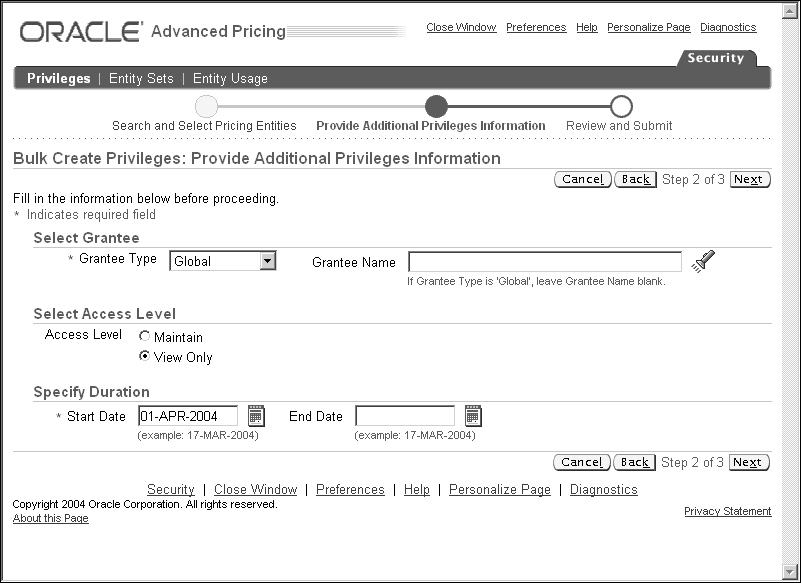Image resolution: width=801 pixels, height=583 pixels.
Task: Open Personalize Page link in header
Action: pos(649,27)
